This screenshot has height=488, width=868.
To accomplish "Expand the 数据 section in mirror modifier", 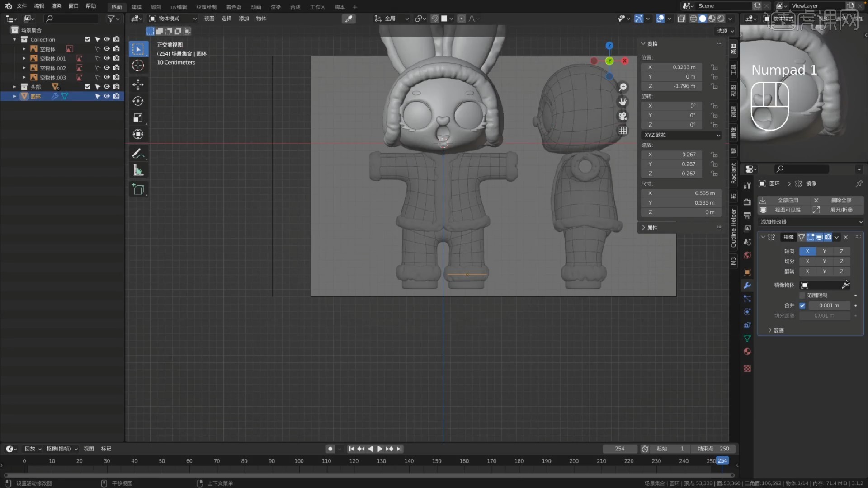I will coord(776,330).
